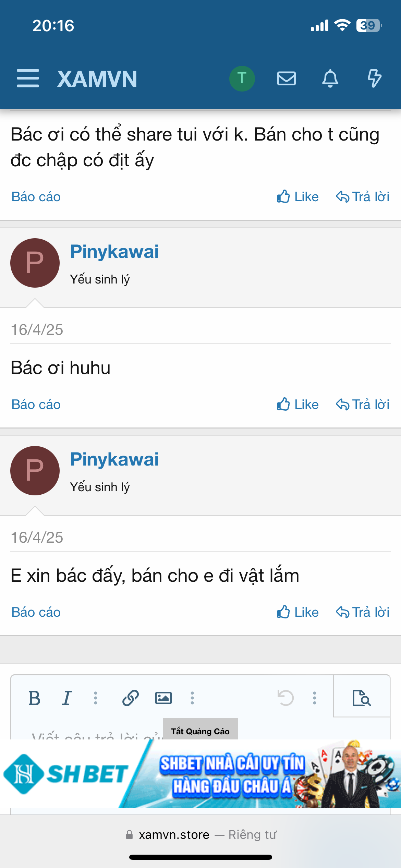Toggle bold formatting in the editor
The image size is (401, 868).
(x=34, y=698)
